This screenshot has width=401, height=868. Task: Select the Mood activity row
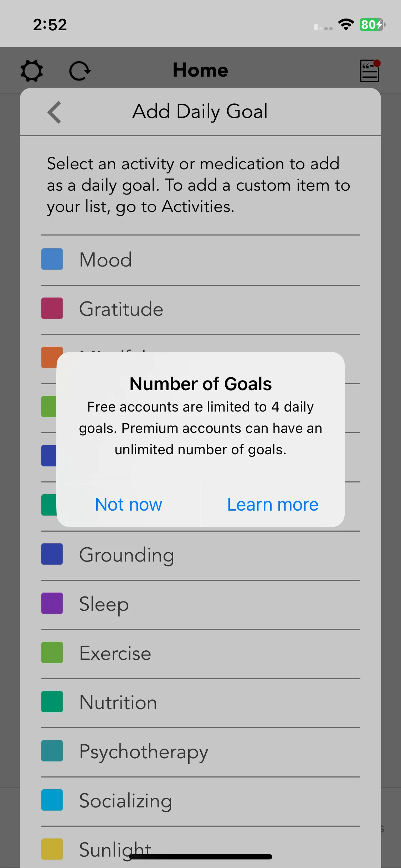coord(200,260)
